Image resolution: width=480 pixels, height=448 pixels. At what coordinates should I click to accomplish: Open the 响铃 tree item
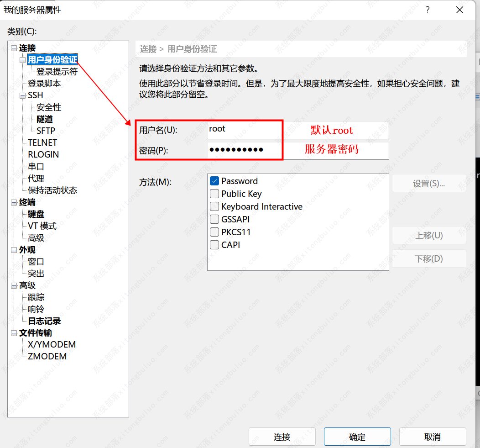(x=36, y=309)
